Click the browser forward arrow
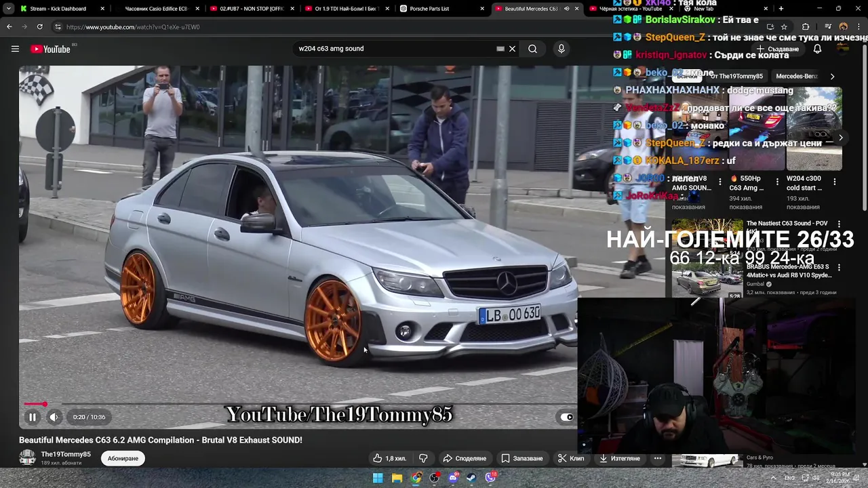The width and height of the screenshot is (868, 488). [24, 26]
